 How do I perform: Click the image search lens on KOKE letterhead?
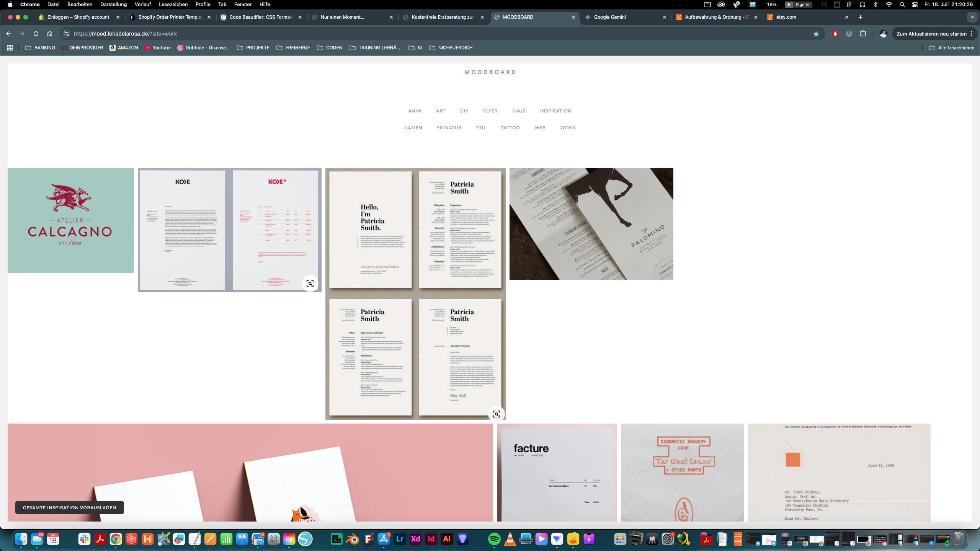[310, 284]
